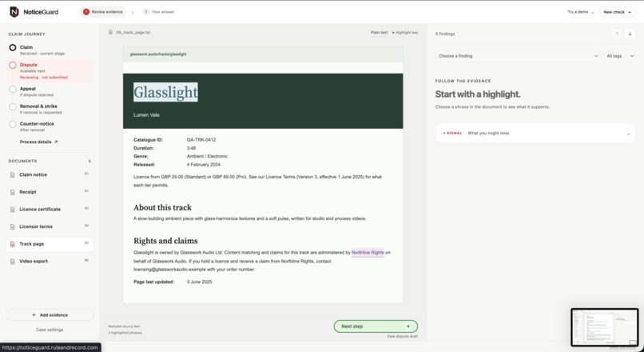Click external arrow icon next to Process details
Image resolution: width=644 pixels, height=352 pixels.
(56, 142)
